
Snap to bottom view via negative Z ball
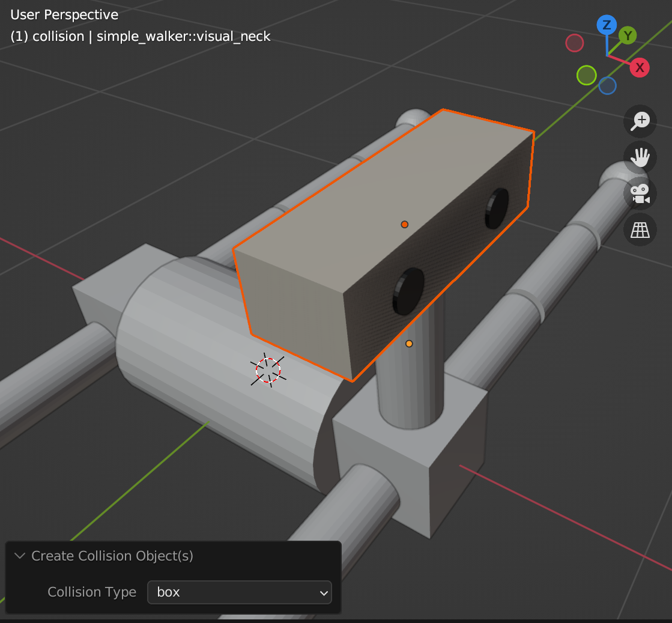(x=607, y=86)
